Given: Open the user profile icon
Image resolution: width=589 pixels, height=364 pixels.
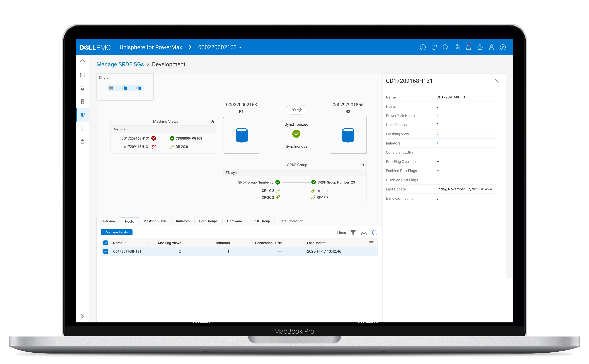Looking at the screenshot, I should (491, 47).
